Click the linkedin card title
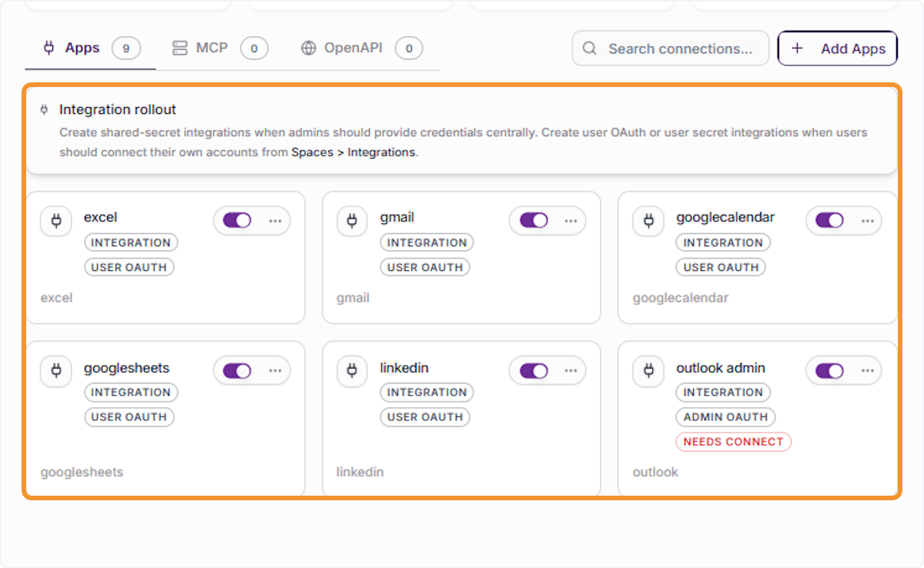This screenshot has width=924, height=568. coord(404,368)
